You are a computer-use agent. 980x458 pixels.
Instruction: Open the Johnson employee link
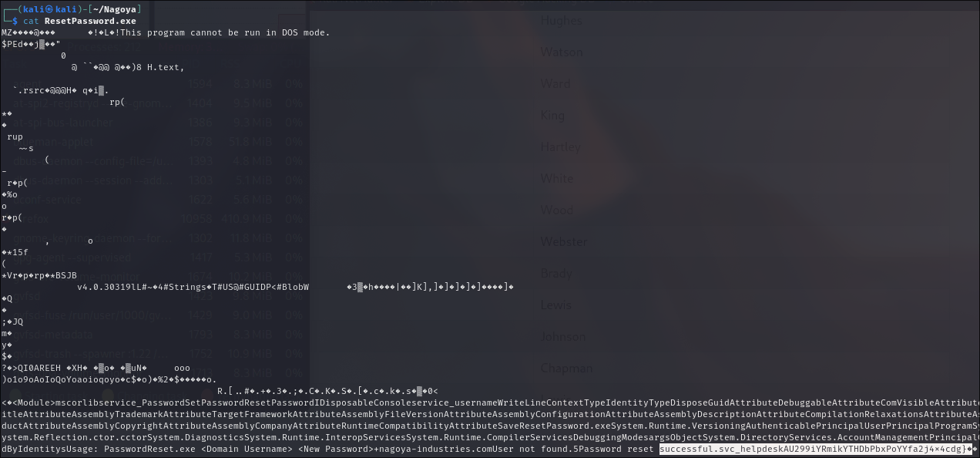coord(563,336)
